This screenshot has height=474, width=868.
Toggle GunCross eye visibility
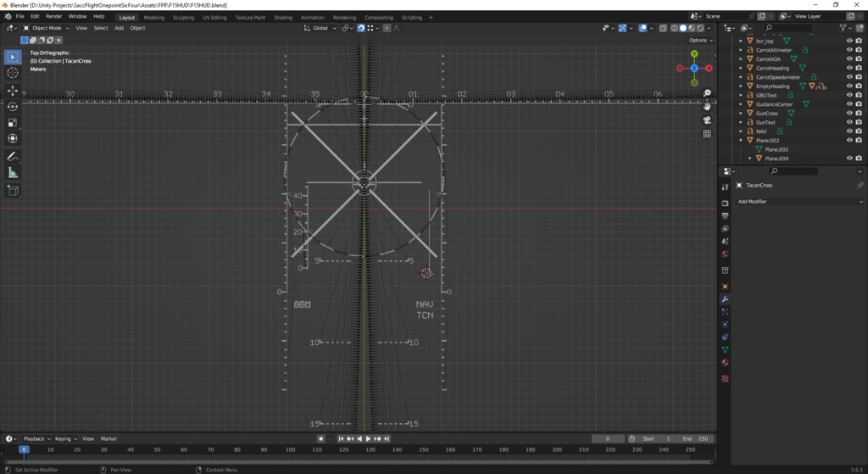pyautogui.click(x=849, y=113)
